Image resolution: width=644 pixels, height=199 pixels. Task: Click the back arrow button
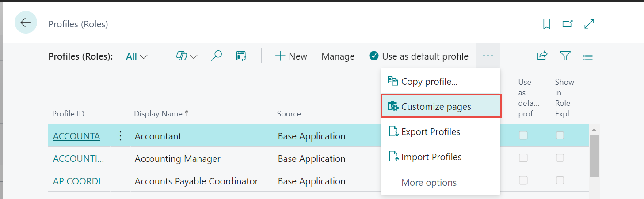click(26, 23)
